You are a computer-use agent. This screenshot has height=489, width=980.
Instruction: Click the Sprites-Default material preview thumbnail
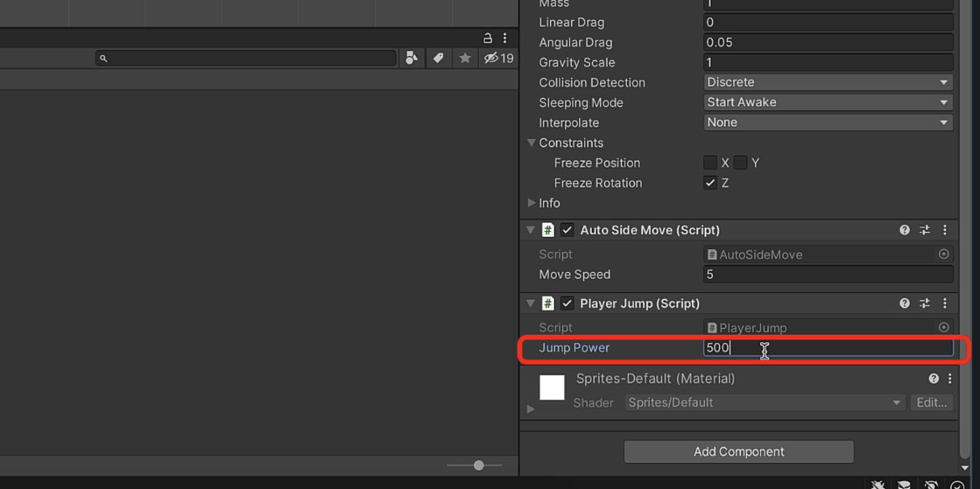click(552, 388)
